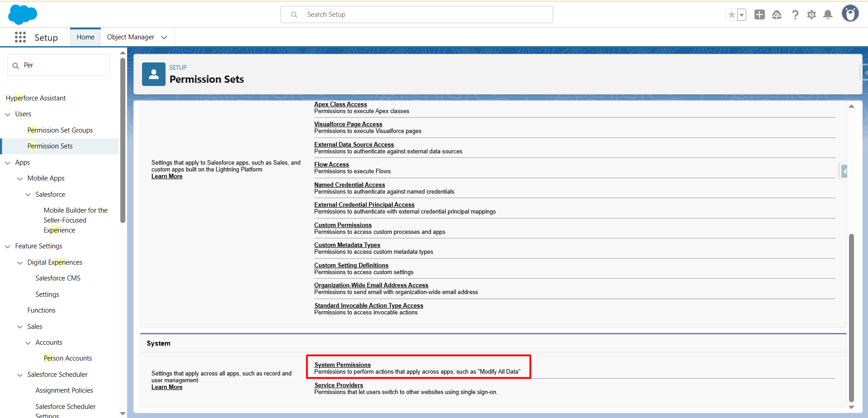Open Permission Set Groups in sidebar
This screenshot has width=868, height=418.
60,130
